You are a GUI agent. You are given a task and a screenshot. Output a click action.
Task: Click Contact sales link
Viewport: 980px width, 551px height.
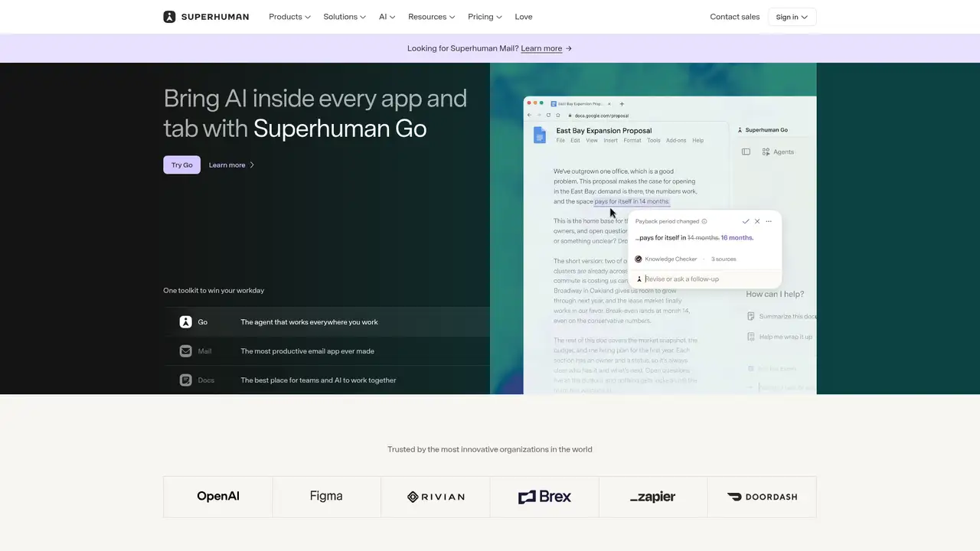pyautogui.click(x=734, y=17)
